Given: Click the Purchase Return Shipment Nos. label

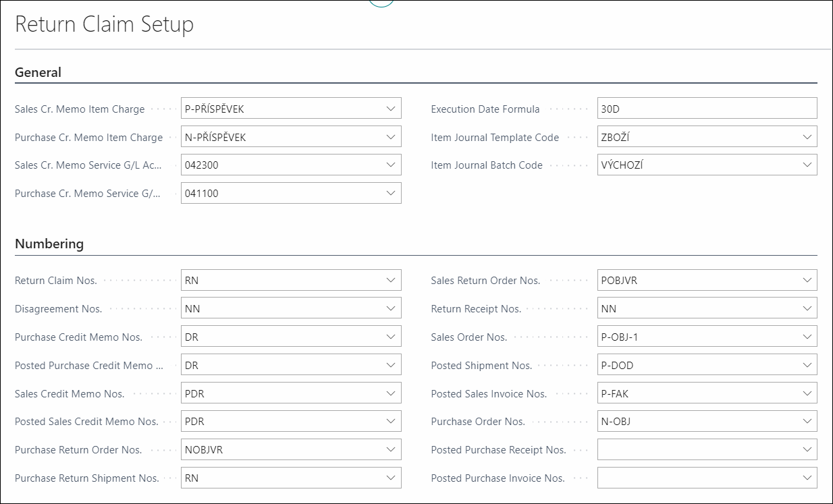Looking at the screenshot, I should [87, 478].
